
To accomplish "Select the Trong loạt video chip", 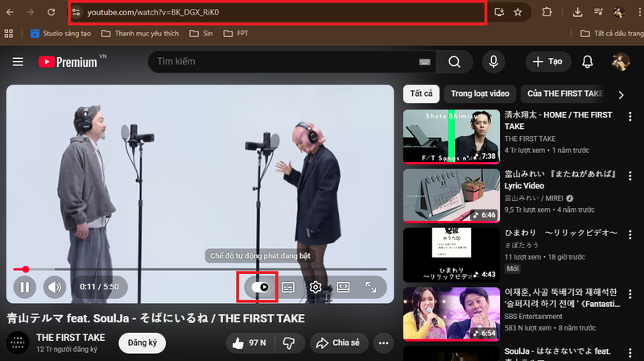I will [480, 93].
